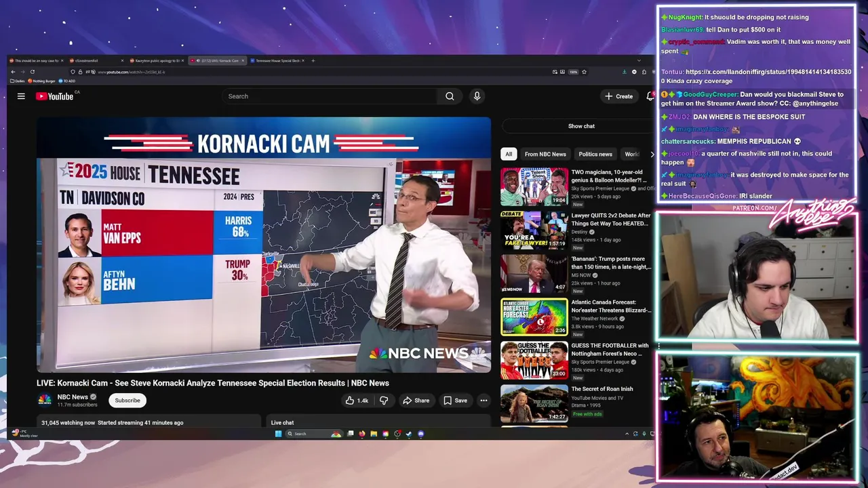The height and width of the screenshot is (488, 868).
Task: Open the video title 'LIVE: Kornacki Cam'
Action: [x=213, y=383]
